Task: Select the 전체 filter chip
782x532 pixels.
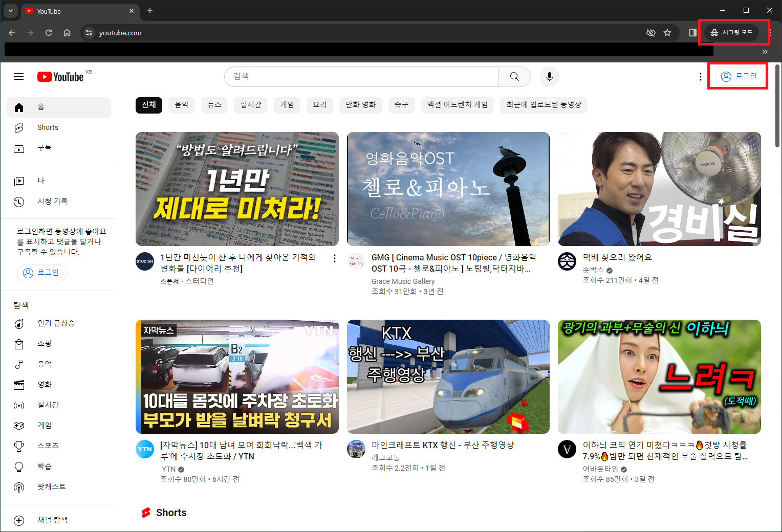Action: pyautogui.click(x=149, y=105)
